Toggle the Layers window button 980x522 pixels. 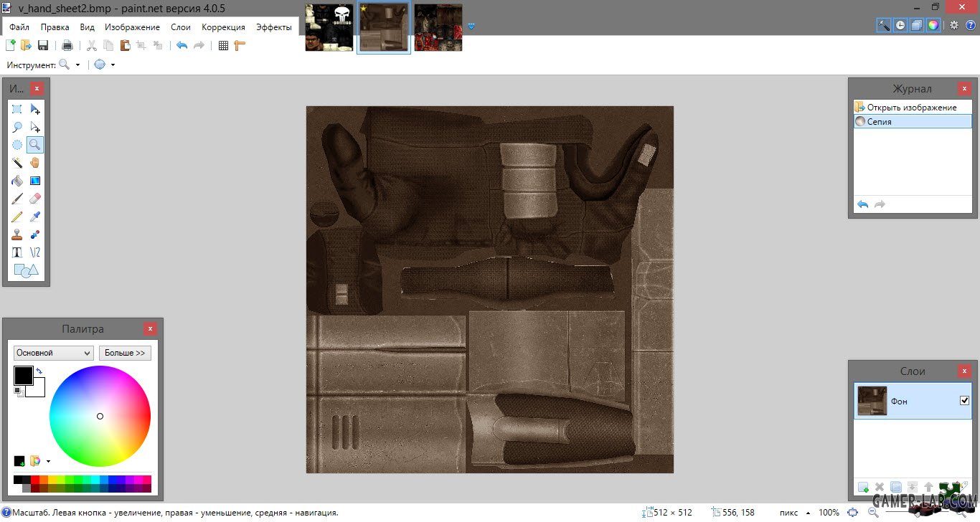click(917, 25)
